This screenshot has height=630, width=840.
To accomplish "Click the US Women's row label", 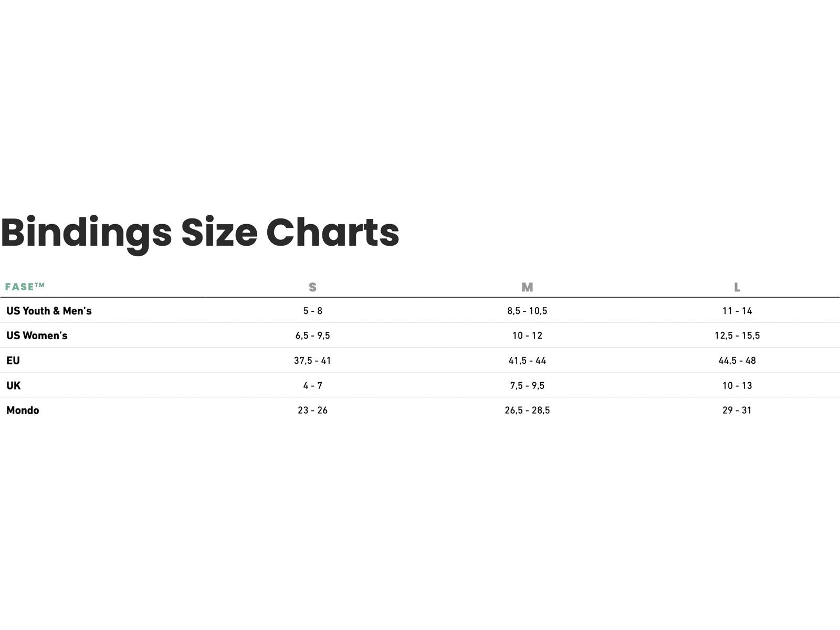I will click(x=37, y=335).
